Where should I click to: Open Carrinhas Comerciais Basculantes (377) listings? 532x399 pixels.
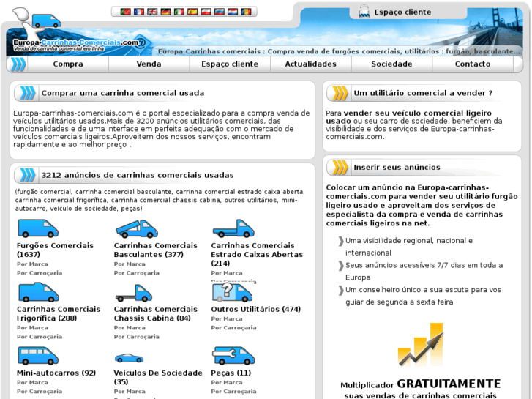[x=155, y=250]
